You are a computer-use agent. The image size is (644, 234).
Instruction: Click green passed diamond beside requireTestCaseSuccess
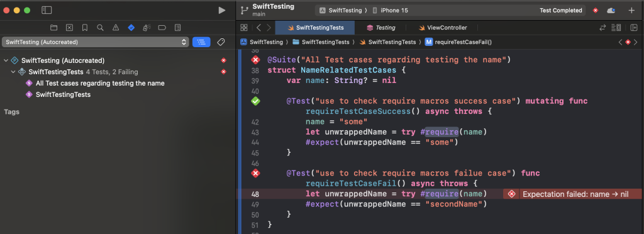255,101
